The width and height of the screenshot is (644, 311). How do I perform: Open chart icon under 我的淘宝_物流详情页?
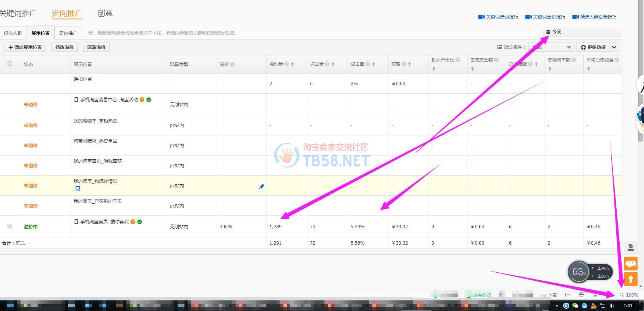(x=78, y=188)
